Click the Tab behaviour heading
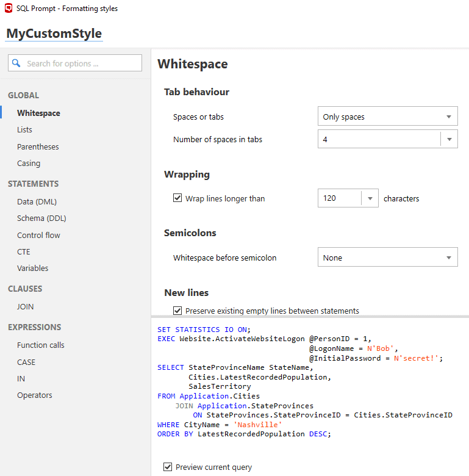This screenshot has width=469, height=476. (x=196, y=92)
